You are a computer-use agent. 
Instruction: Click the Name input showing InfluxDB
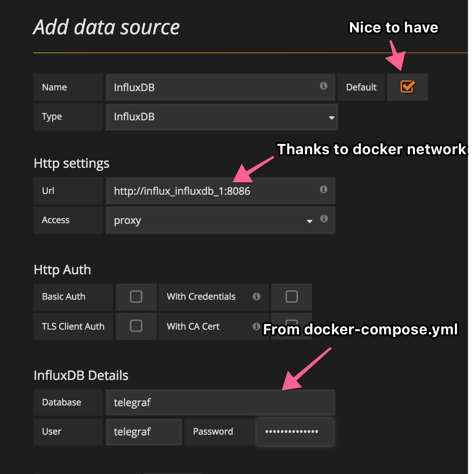point(200,87)
